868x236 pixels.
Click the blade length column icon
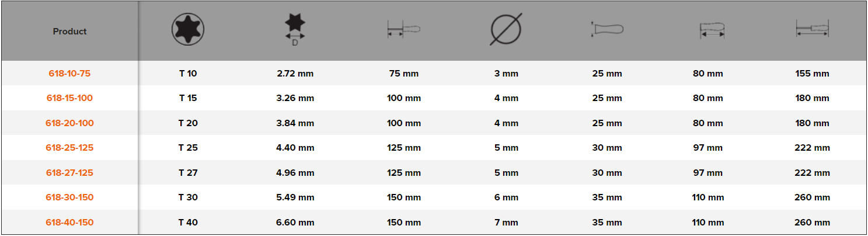[x=403, y=30]
